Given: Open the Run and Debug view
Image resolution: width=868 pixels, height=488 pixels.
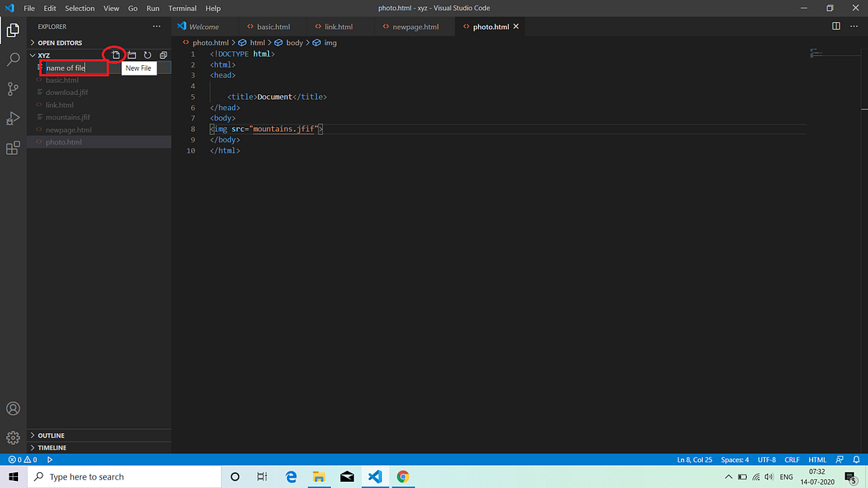Looking at the screenshot, I should click(x=13, y=118).
